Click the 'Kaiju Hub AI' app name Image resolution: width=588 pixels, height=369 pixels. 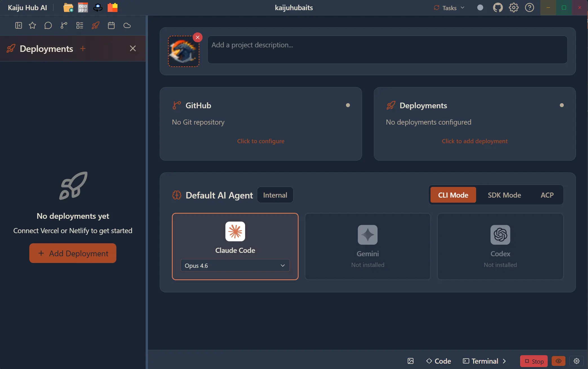(27, 8)
